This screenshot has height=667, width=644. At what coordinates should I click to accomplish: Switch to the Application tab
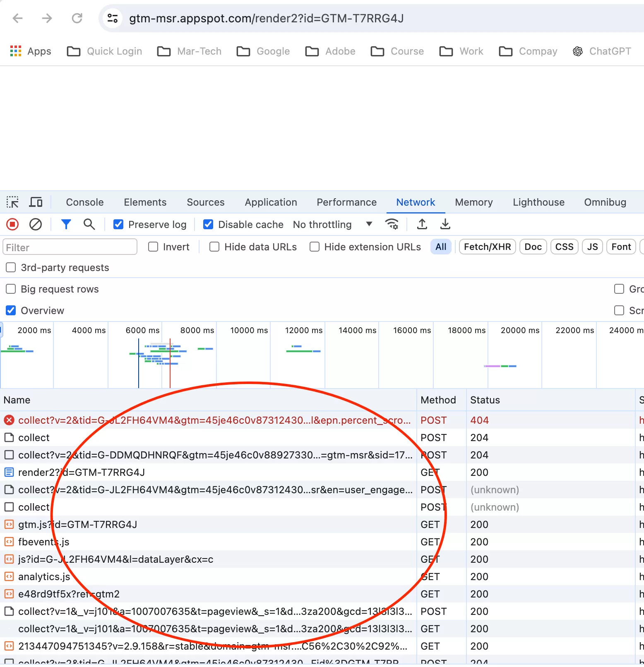pos(271,202)
